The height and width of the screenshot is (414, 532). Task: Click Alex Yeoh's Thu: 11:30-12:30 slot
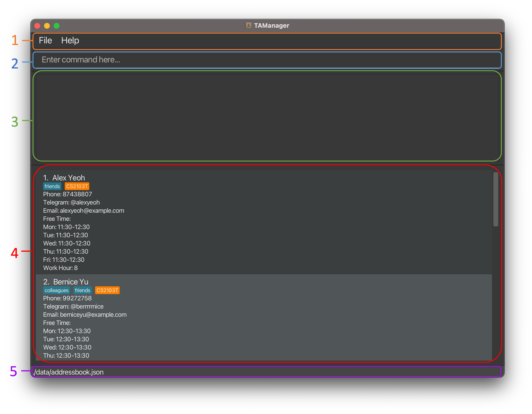(x=66, y=252)
